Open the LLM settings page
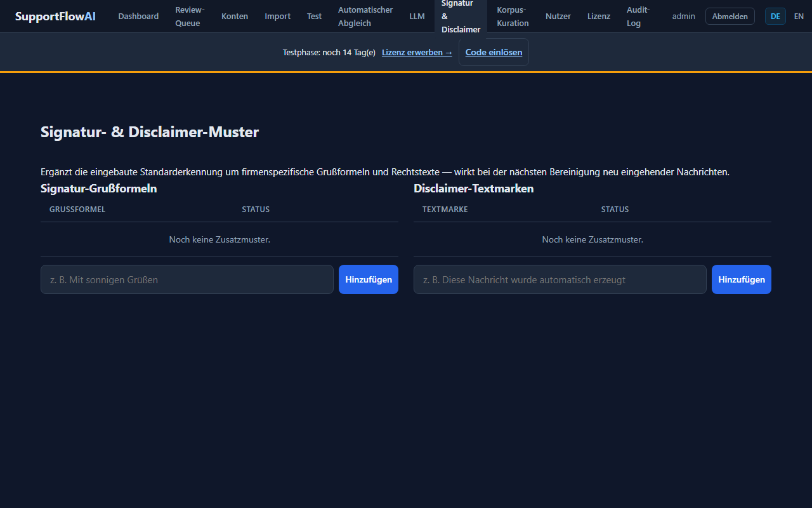The width and height of the screenshot is (812, 508). pyautogui.click(x=417, y=17)
